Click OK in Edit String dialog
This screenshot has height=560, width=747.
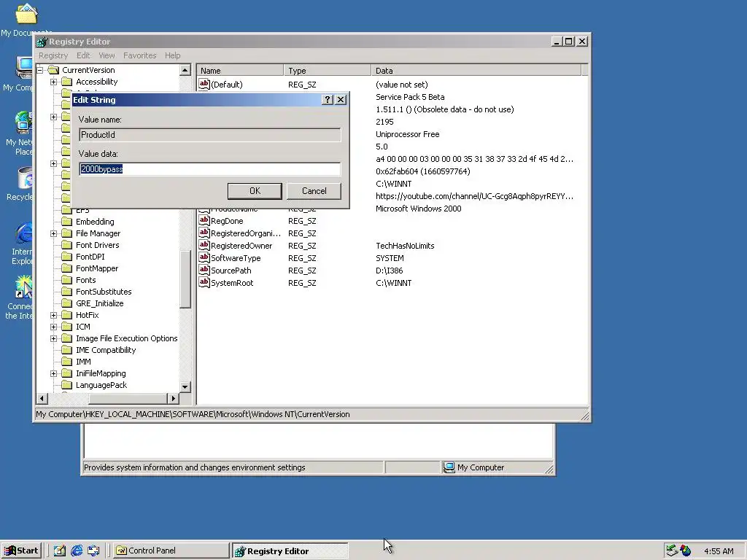pos(255,191)
